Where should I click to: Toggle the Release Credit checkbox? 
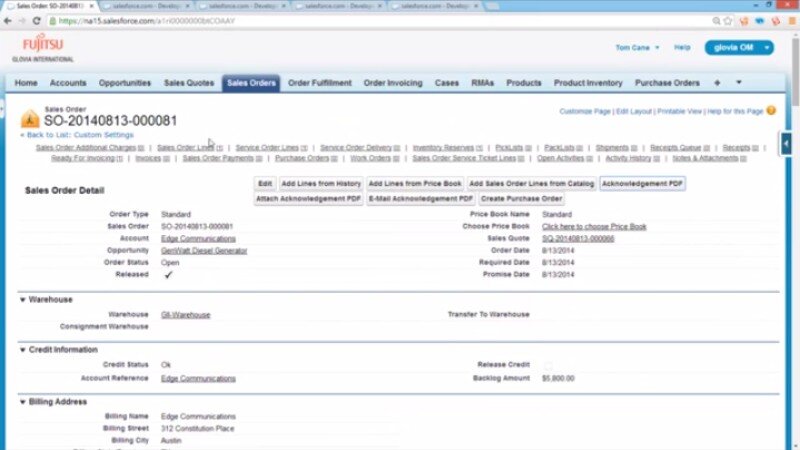(x=547, y=366)
